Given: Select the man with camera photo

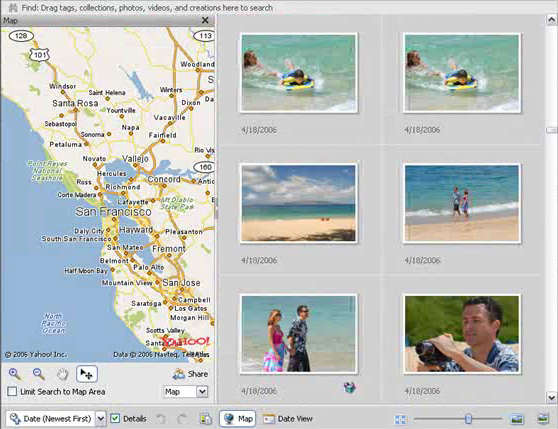Looking at the screenshot, I should [462, 334].
